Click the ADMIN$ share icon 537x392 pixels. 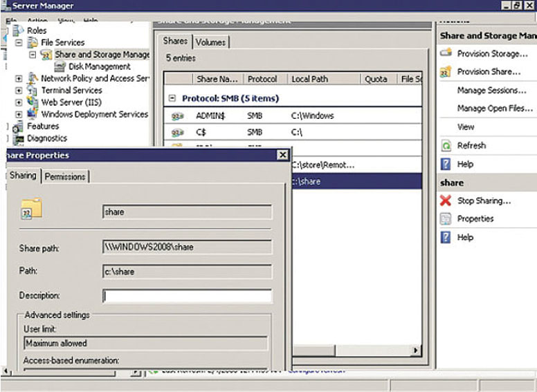point(177,116)
